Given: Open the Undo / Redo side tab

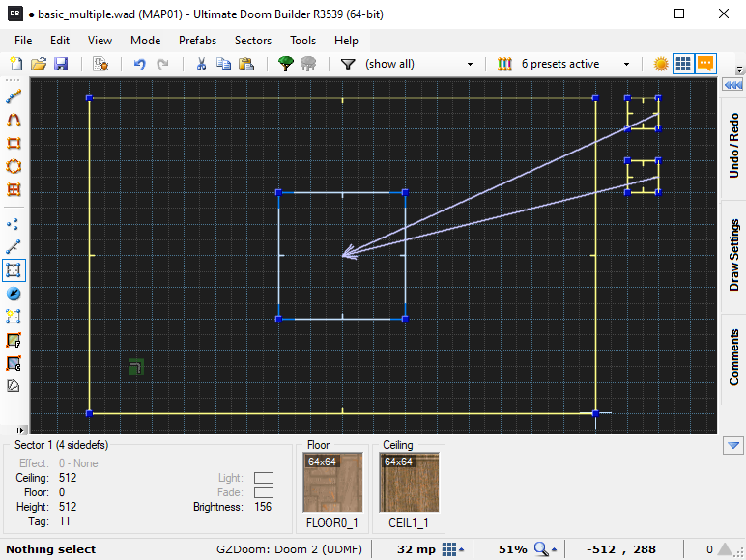Looking at the screenshot, I should [734, 146].
